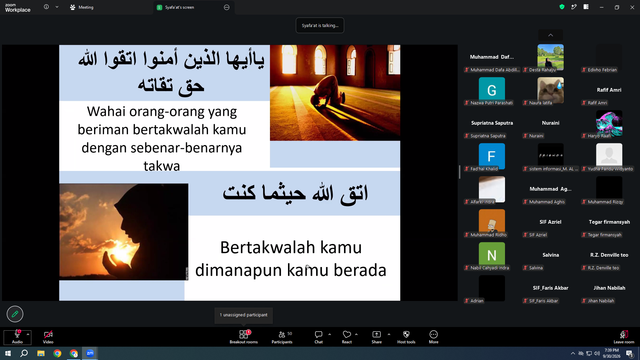Open the Windows notification center
The height and width of the screenshot is (360, 640).
(x=629, y=353)
